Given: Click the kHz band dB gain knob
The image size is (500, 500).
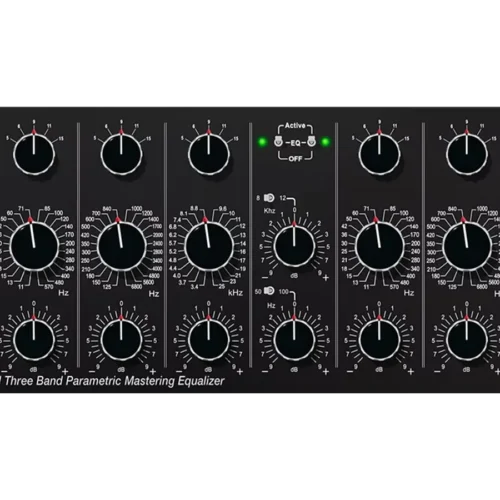Looking at the screenshot, I should (x=209, y=340).
